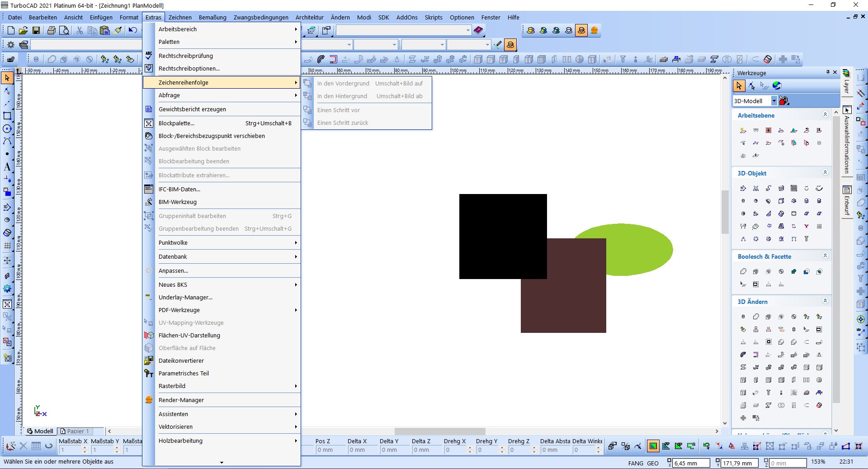Viewport: 868px width, 469px height.
Task: Click the Y coordinate field showing 171,79 mm
Action: [x=740, y=463]
